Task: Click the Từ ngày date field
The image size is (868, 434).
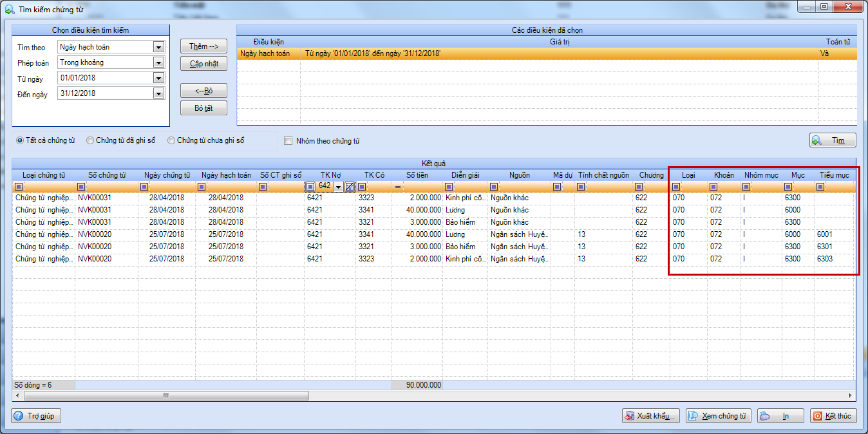Action: [106, 78]
